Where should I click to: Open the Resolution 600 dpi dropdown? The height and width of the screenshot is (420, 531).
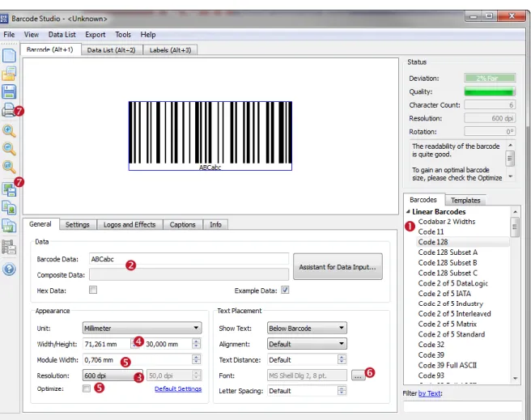[113, 375]
